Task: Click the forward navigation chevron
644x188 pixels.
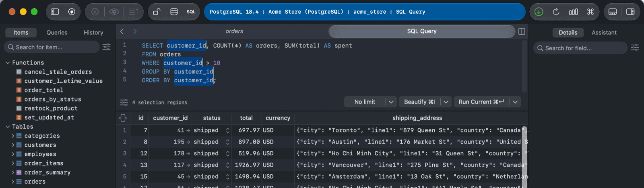Action: pos(135,31)
